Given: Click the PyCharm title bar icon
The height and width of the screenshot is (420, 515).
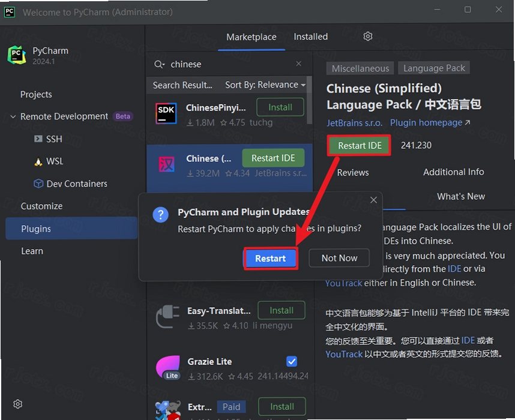Looking at the screenshot, I should coord(10,12).
